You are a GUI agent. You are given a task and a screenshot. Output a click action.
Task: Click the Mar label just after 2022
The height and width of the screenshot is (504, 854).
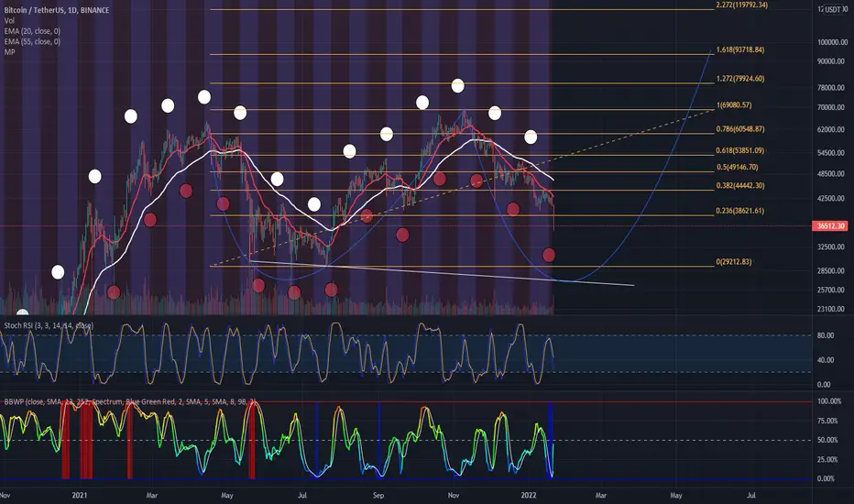(601, 495)
